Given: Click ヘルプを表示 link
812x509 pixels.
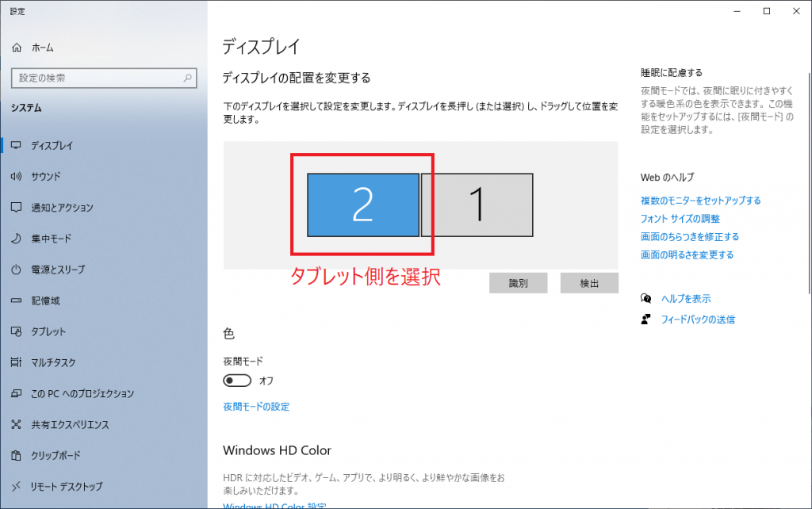Looking at the screenshot, I should (686, 299).
